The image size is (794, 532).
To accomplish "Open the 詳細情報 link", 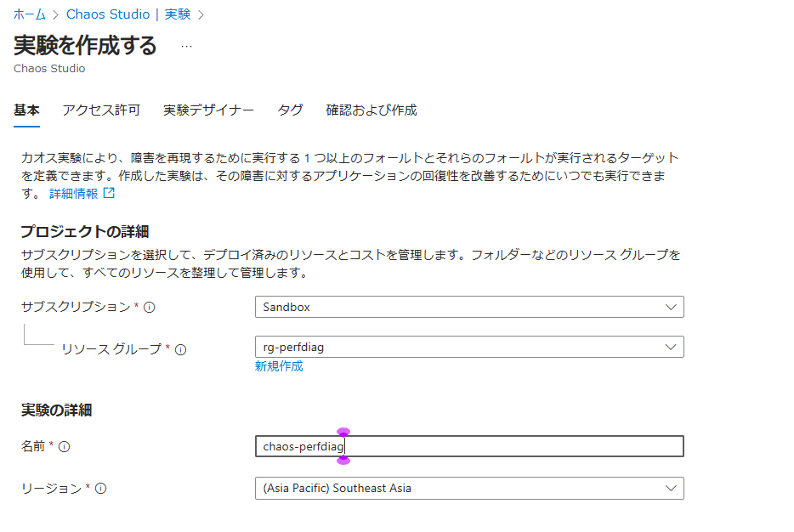I will pyautogui.click(x=73, y=193).
